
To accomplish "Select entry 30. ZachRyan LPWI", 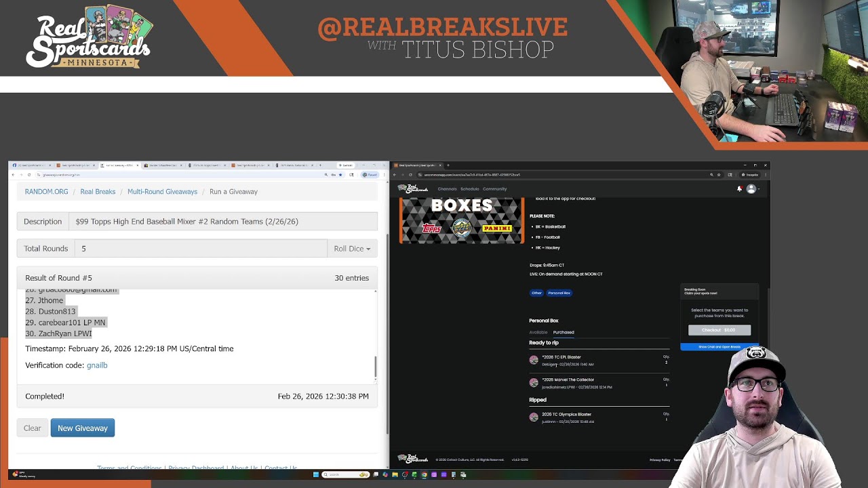I will pos(58,333).
